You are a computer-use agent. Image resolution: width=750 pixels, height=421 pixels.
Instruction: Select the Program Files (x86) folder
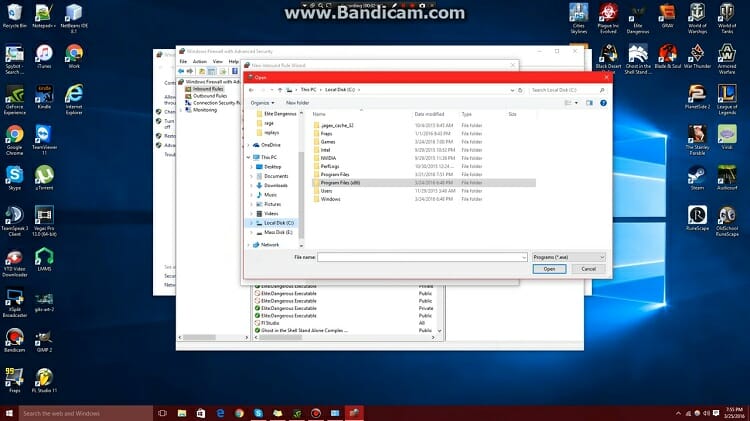[x=424, y=183]
